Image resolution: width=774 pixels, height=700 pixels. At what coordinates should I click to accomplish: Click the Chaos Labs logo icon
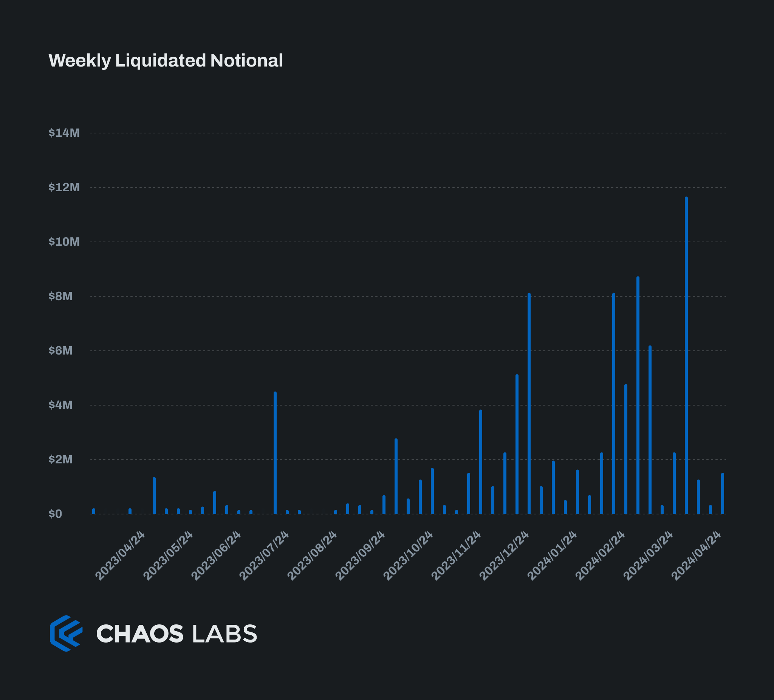pos(66,633)
